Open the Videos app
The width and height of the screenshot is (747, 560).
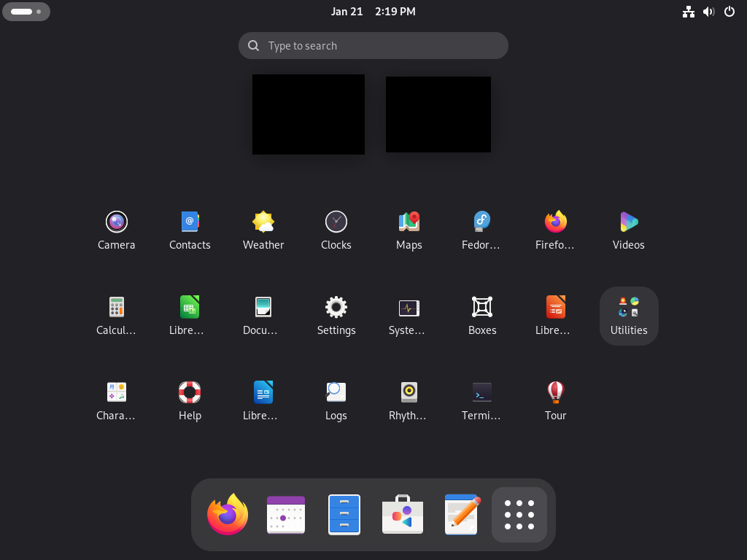[629, 230]
